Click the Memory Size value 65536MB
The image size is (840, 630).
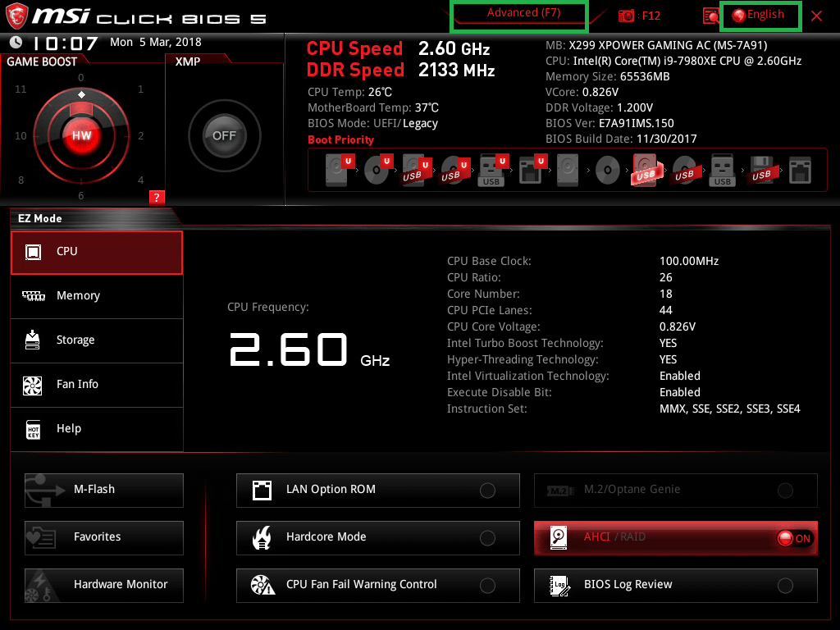click(x=645, y=76)
